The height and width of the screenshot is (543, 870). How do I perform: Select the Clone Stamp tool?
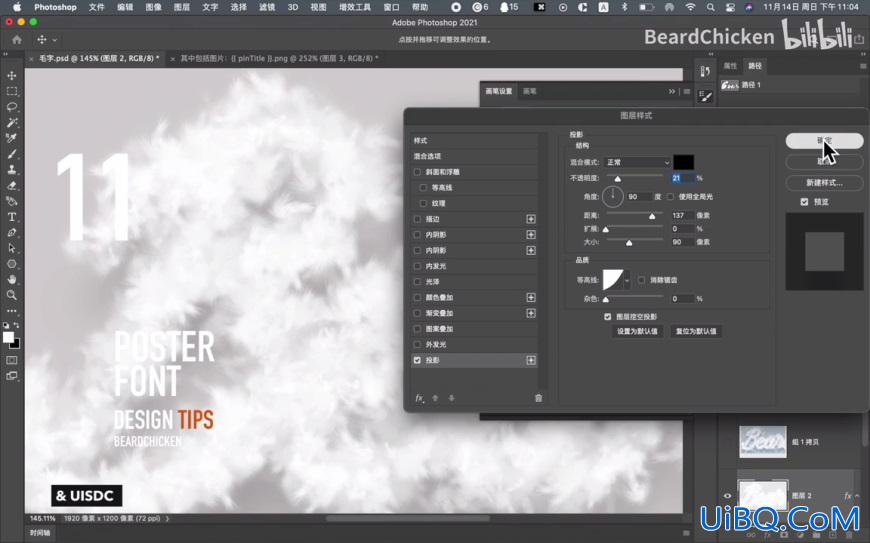tap(12, 170)
